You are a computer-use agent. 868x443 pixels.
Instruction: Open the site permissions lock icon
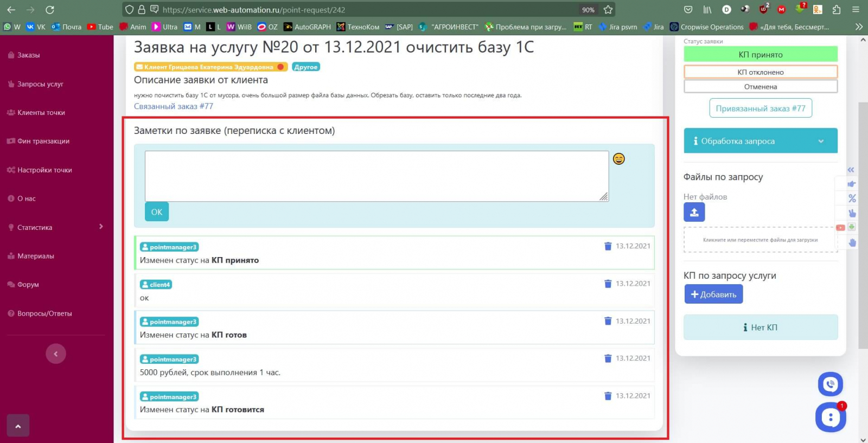point(141,10)
